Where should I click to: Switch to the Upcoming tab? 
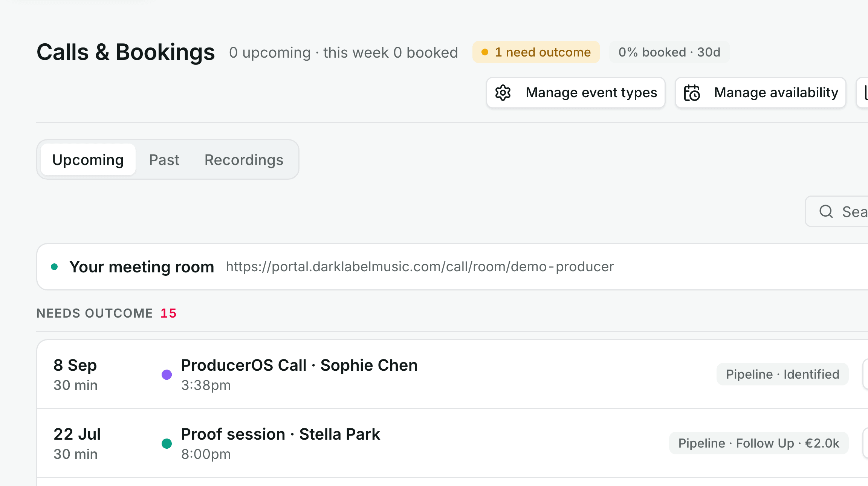[88, 159]
